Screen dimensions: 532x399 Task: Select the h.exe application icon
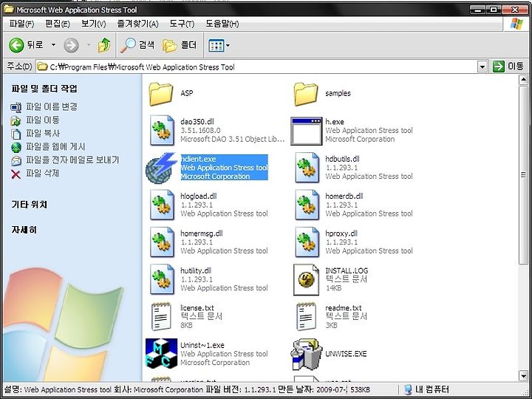click(x=307, y=131)
